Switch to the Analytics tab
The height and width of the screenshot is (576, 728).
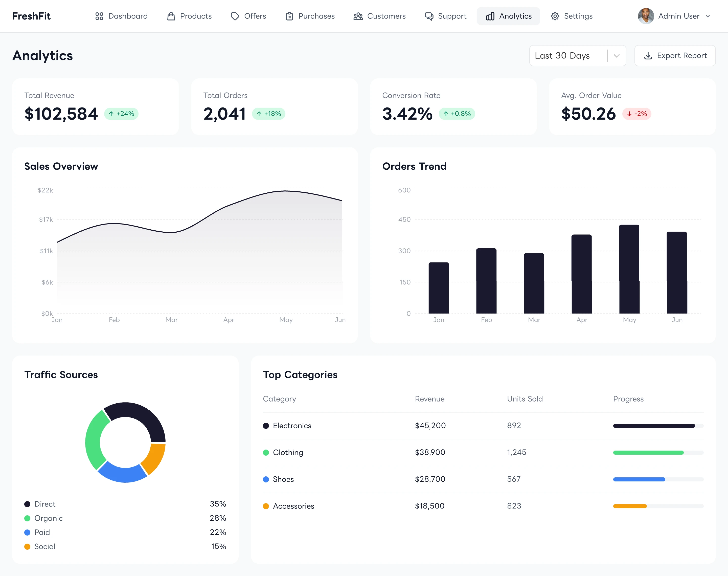[x=508, y=16]
